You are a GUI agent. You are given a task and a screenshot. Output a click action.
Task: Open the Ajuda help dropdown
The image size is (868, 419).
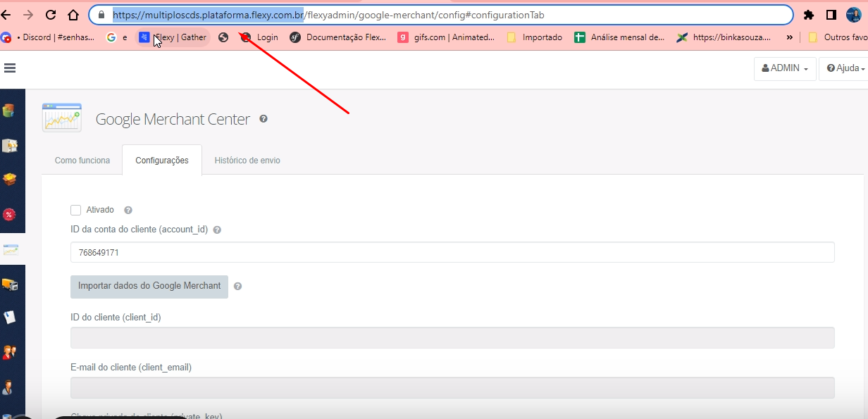pyautogui.click(x=845, y=68)
